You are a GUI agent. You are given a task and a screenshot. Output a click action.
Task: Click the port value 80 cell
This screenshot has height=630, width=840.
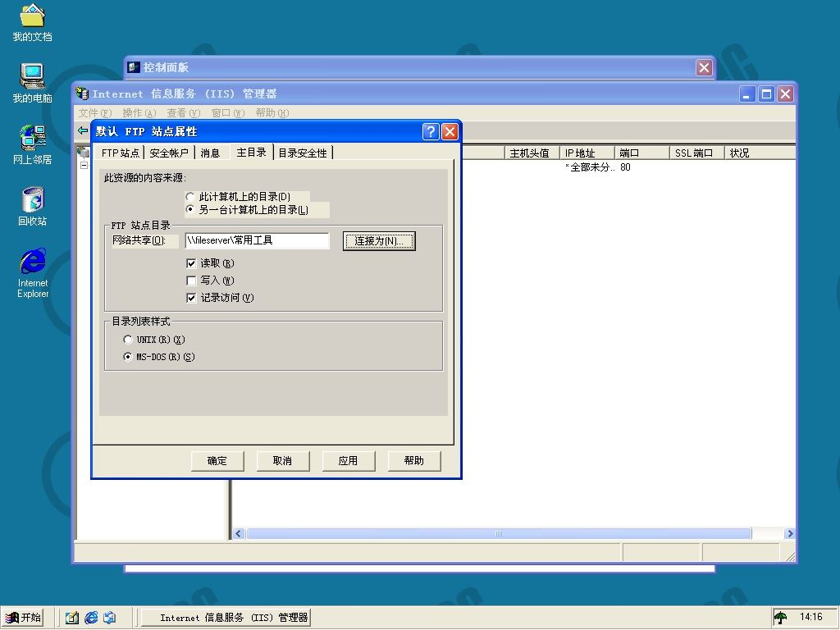coord(625,167)
